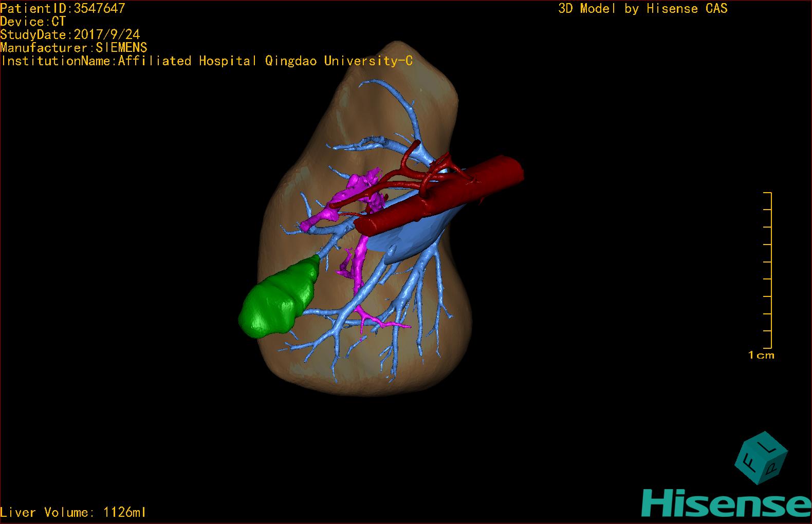
Task: Click the orientation cube in the corner
Action: point(762,458)
